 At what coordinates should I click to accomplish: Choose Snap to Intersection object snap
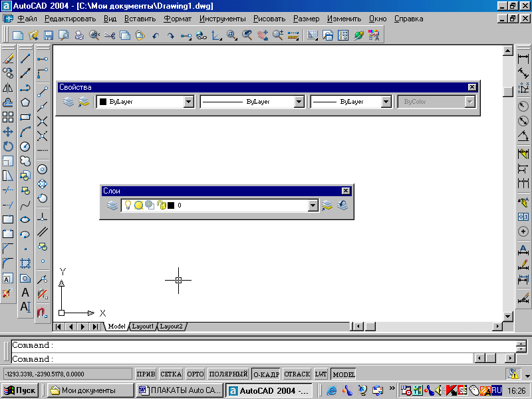click(x=43, y=121)
